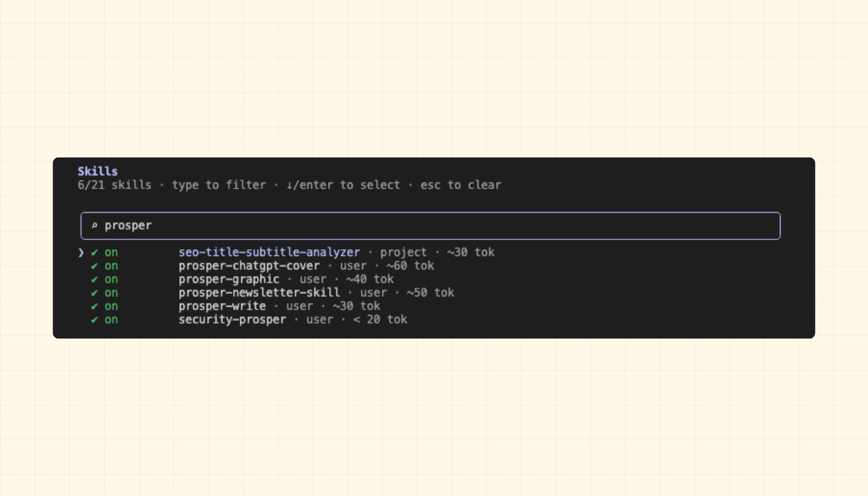Click the 'esc to clear' hint
868x496 pixels.
461,185
